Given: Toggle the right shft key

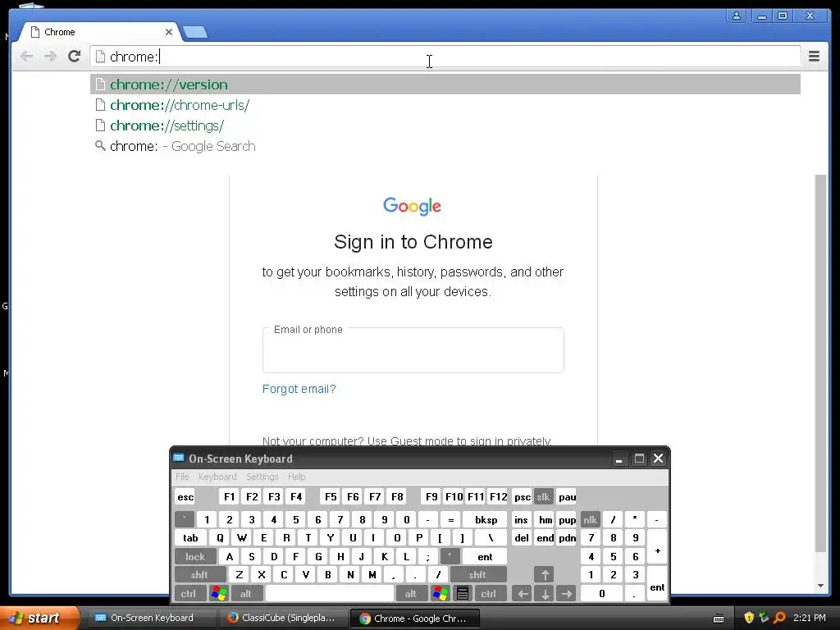Looking at the screenshot, I should click(477, 575).
